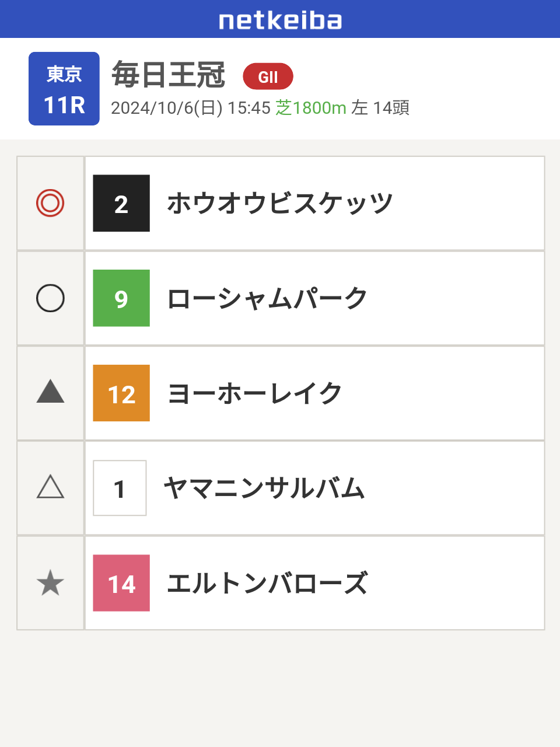Open horse ホウオウビスケッツ

point(280,203)
